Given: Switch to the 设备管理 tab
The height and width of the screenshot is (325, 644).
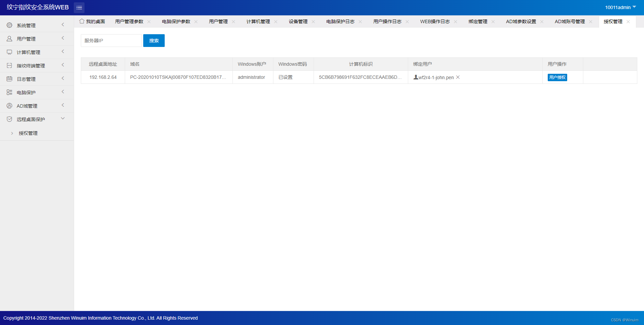Looking at the screenshot, I should [298, 21].
